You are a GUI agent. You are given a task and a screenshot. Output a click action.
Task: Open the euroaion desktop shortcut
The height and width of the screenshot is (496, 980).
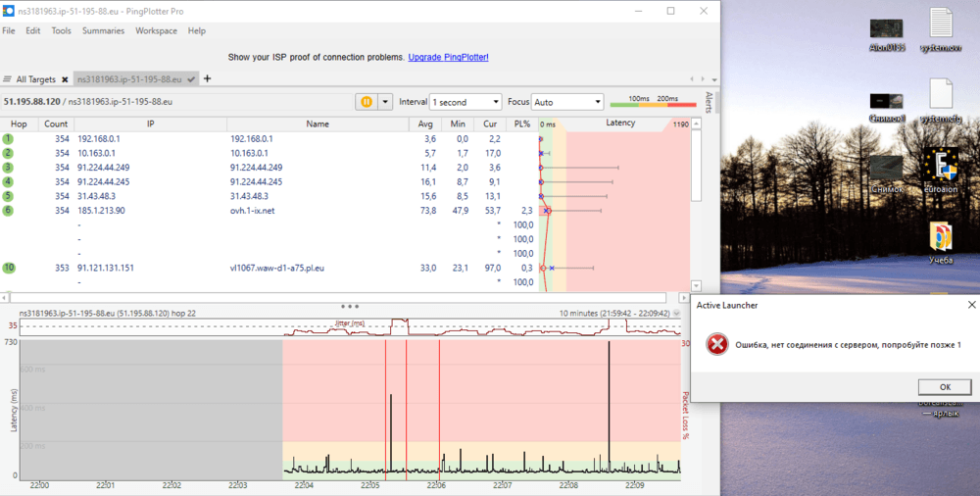[x=940, y=170]
